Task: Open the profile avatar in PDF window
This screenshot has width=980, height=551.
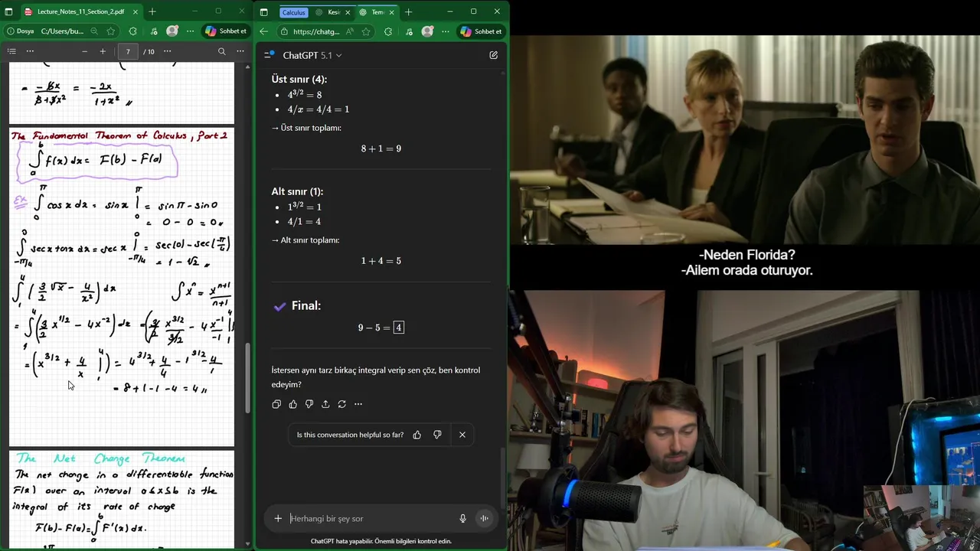Action: [x=172, y=31]
